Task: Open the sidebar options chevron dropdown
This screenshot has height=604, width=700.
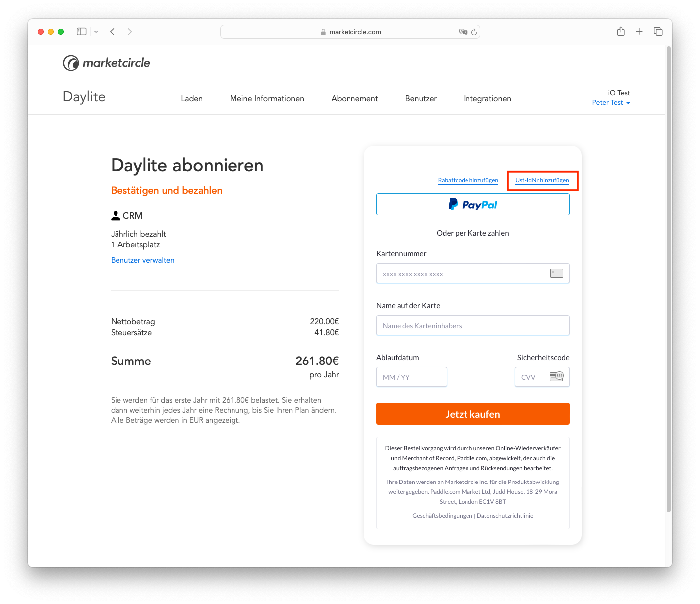Action: pos(96,32)
